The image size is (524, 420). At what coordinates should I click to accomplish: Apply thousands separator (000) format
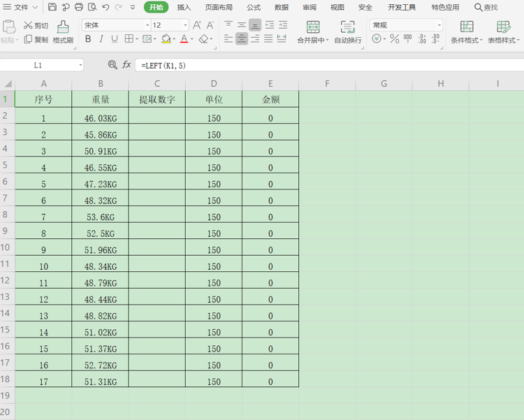coord(408,39)
